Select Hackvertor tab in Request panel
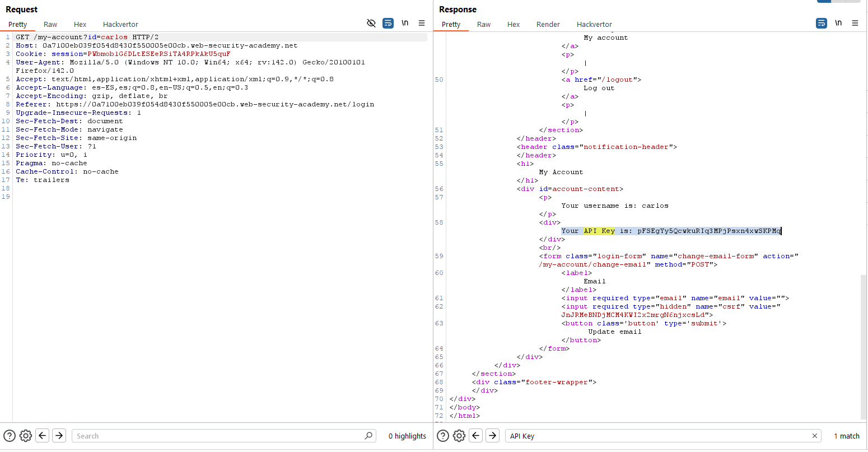The image size is (868, 452). pos(120,24)
